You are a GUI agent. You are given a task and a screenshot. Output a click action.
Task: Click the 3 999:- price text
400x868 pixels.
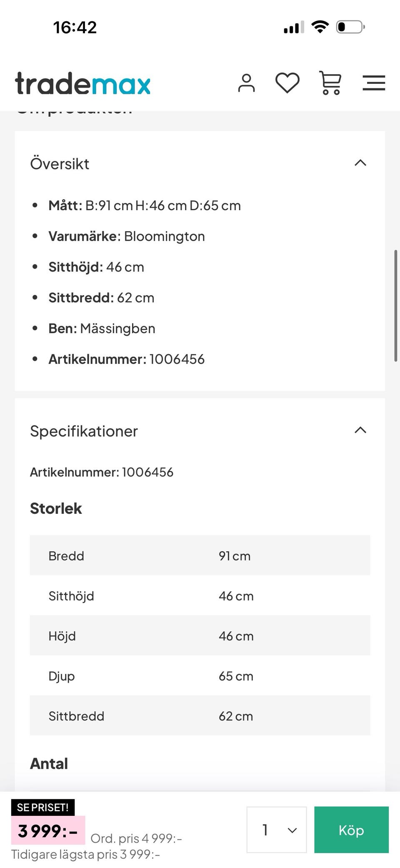pos(47,831)
